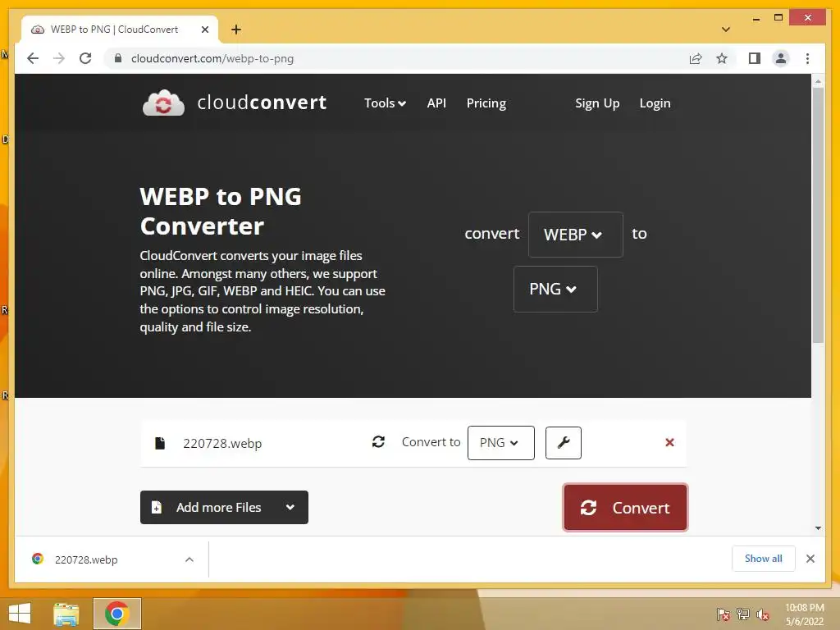The width and height of the screenshot is (840, 630).
Task: Open the Chrome profile avatar
Action: tap(781, 58)
